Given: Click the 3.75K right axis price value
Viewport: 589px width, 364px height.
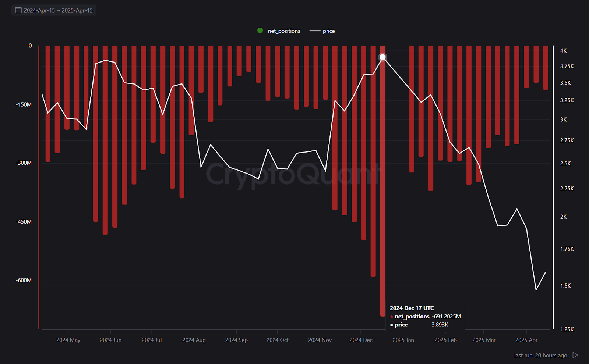Looking at the screenshot, I should (567, 66).
